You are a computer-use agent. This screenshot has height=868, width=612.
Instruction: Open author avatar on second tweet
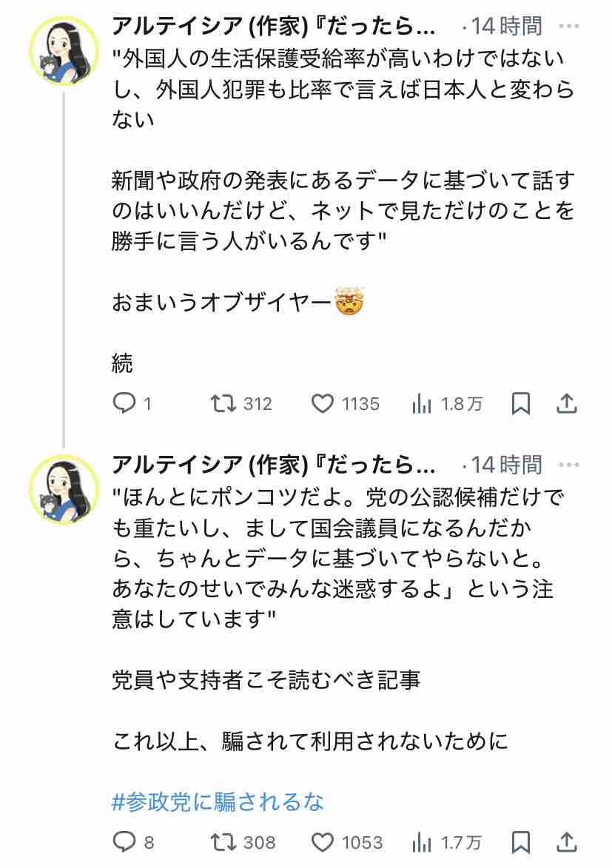[64, 488]
